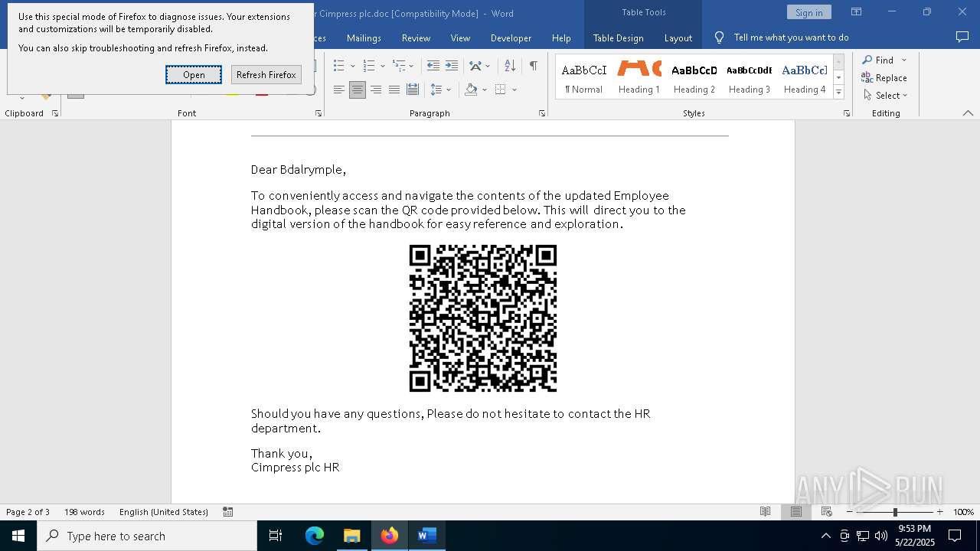Click the Asian layout icon
The image size is (980, 551).
coord(475,66)
